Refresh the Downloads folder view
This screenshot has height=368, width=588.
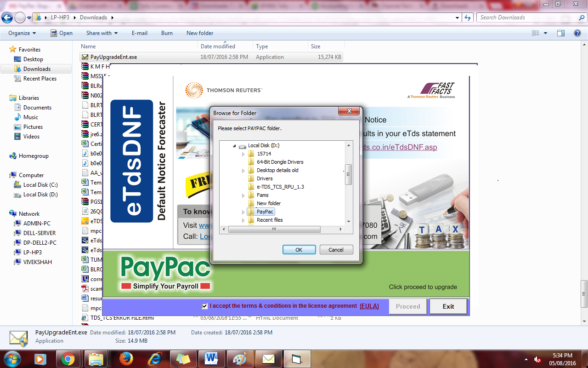click(468, 17)
